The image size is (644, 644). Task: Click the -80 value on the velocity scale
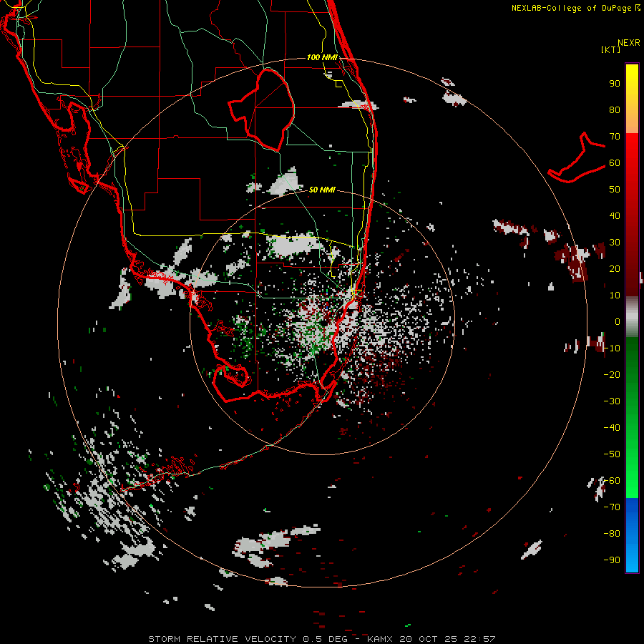[x=612, y=534]
